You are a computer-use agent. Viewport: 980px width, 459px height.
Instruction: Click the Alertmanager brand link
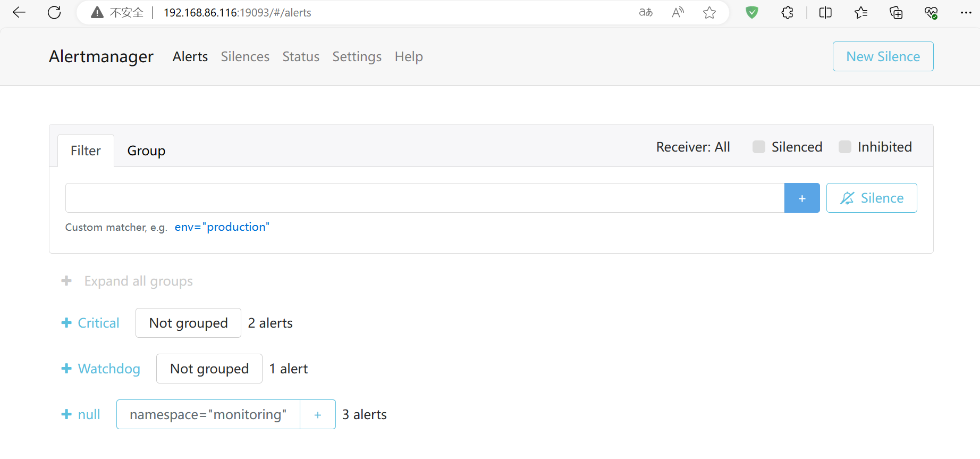pos(101,56)
